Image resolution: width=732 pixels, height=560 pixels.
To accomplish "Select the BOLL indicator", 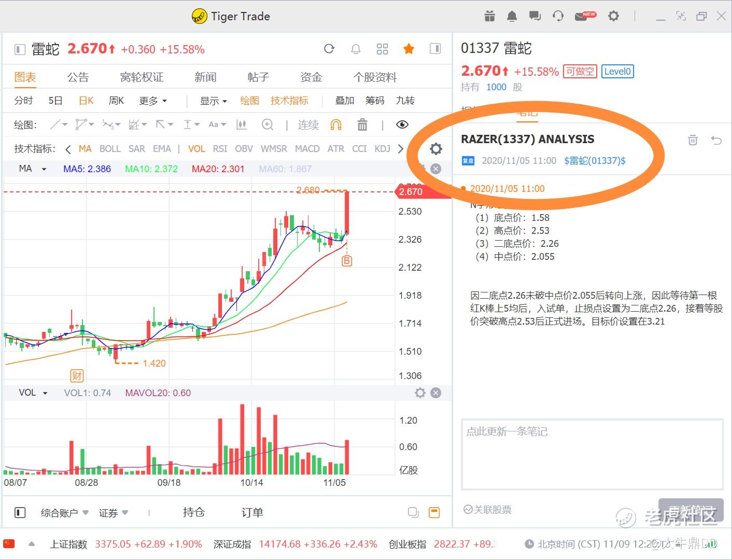I will (x=110, y=149).
